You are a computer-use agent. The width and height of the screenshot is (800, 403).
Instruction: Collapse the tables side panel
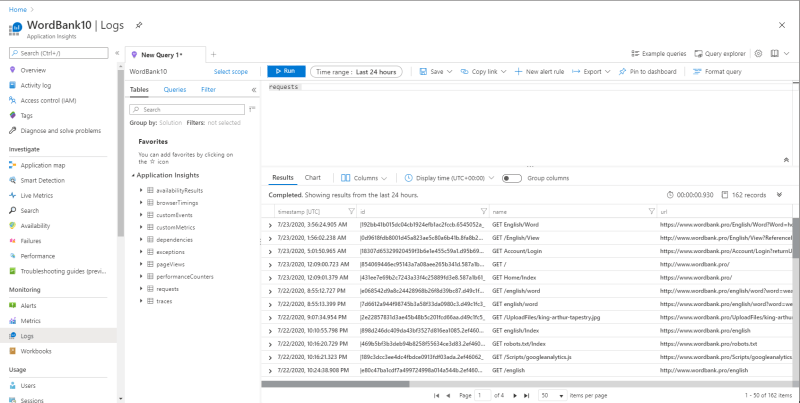coord(254,90)
